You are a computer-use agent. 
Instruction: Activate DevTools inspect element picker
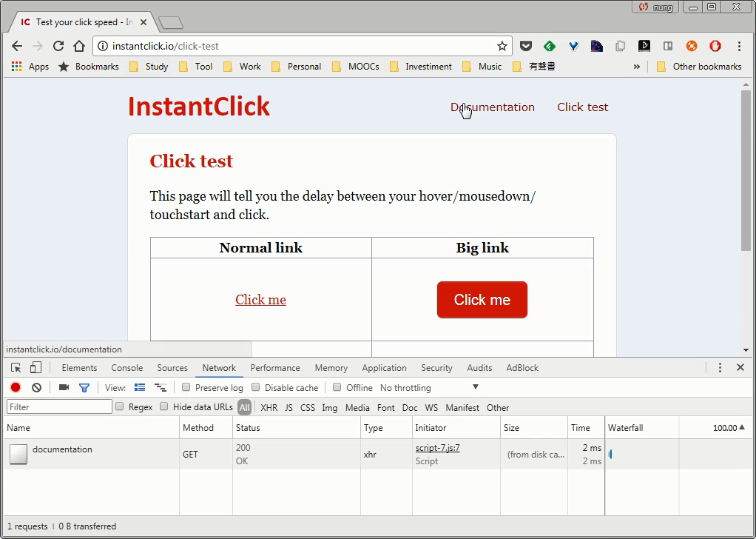coord(16,368)
